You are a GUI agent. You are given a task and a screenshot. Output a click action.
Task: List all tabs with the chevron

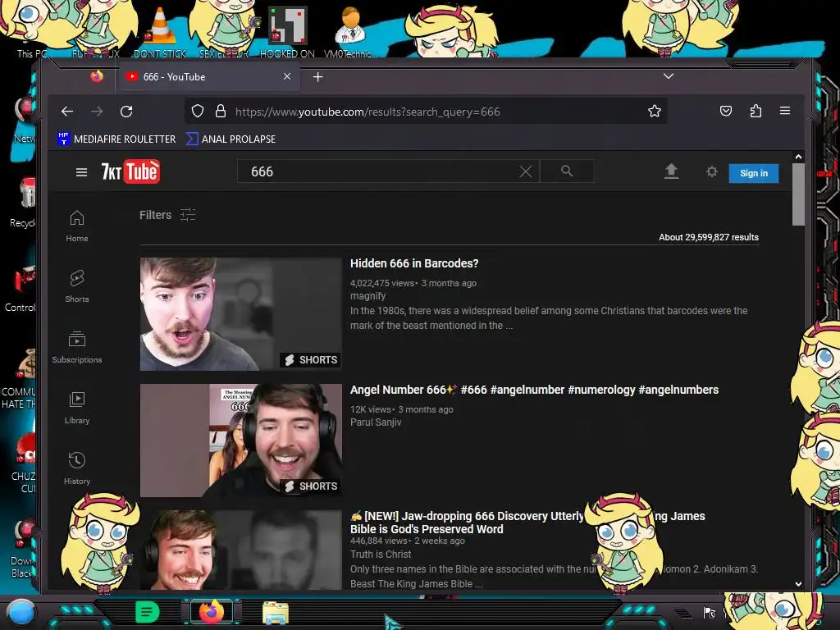pyautogui.click(x=668, y=76)
